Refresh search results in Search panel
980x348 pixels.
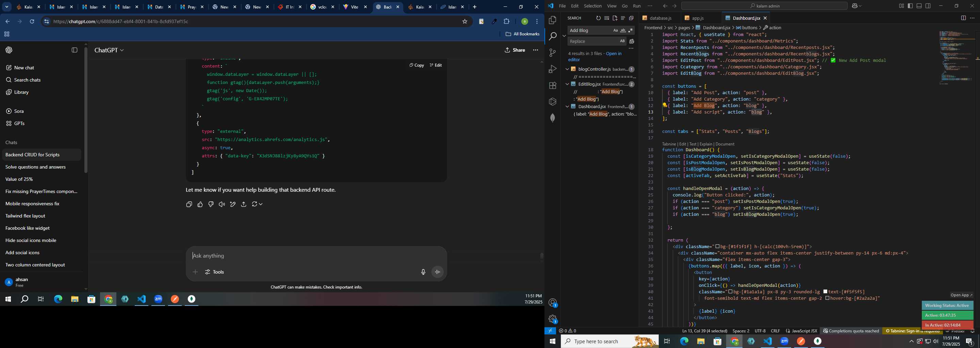(598, 18)
